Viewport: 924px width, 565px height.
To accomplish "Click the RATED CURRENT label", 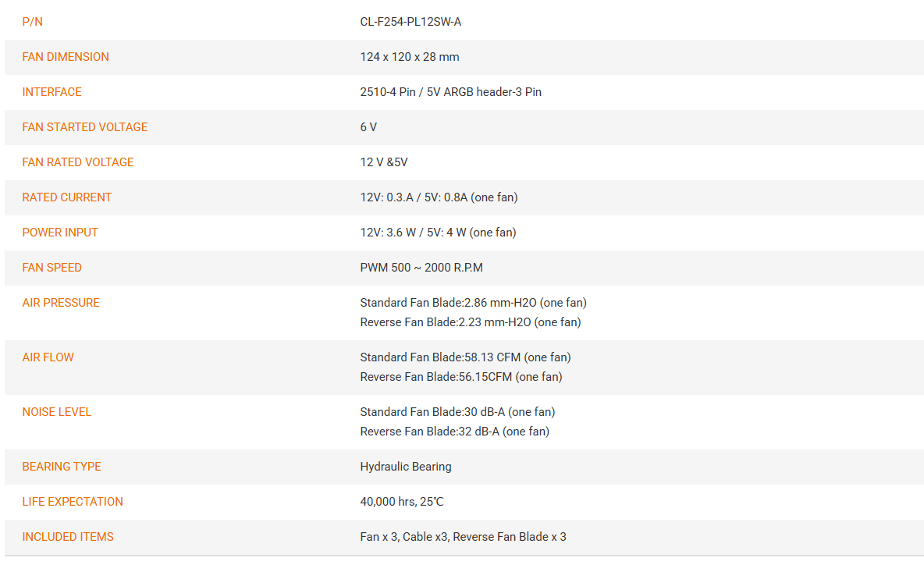I will pyautogui.click(x=66, y=197).
